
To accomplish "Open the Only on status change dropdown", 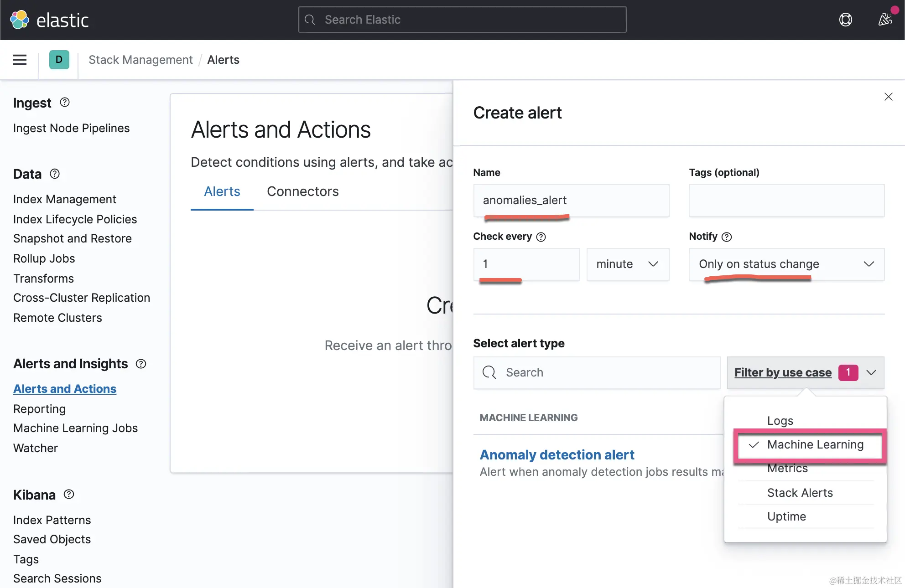I will click(x=786, y=264).
